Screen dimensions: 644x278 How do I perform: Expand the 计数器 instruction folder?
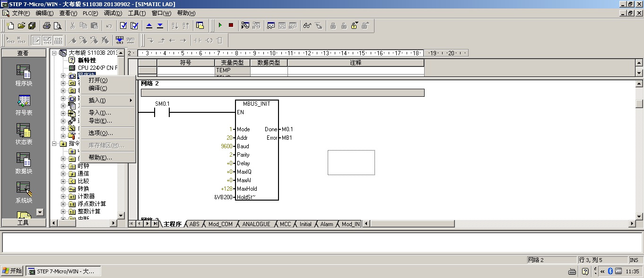point(63,196)
